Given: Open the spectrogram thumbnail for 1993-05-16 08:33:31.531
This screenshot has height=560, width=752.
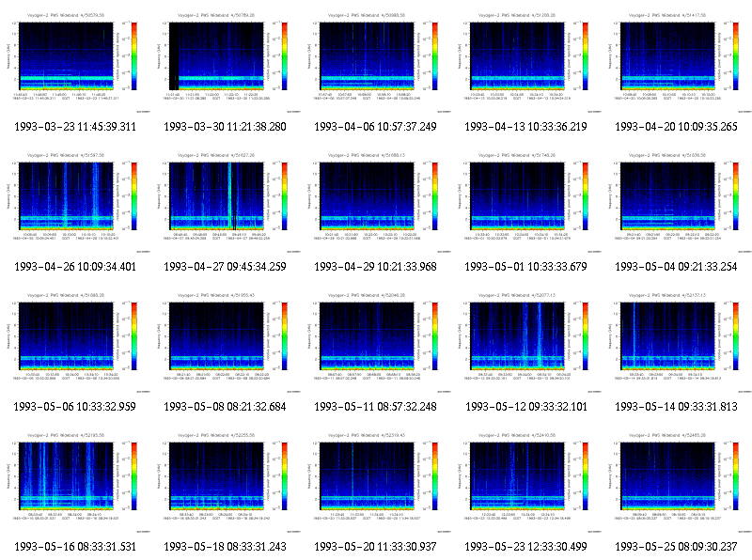Looking at the screenshot, I should click(75, 482).
